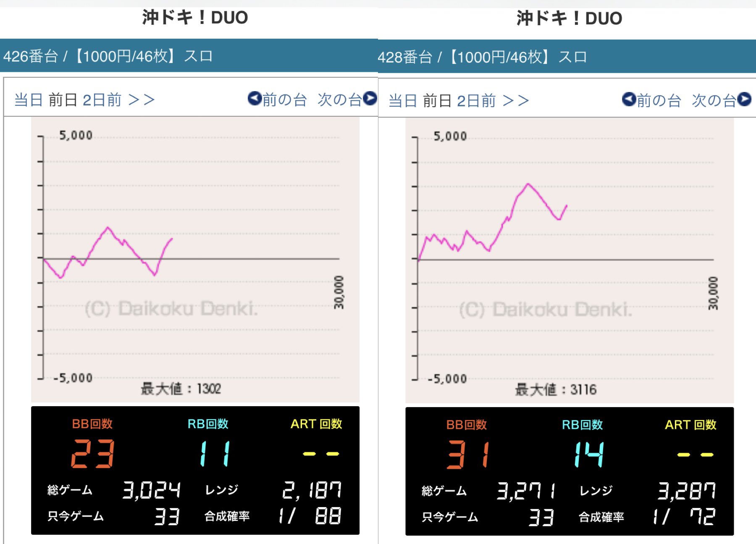
Task: Click 只今ゲーム value 33 on 428 panel
Action: (x=541, y=517)
